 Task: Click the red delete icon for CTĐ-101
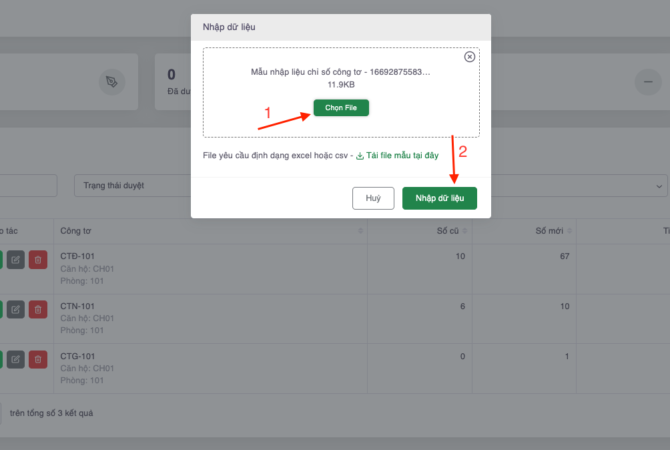[37, 259]
